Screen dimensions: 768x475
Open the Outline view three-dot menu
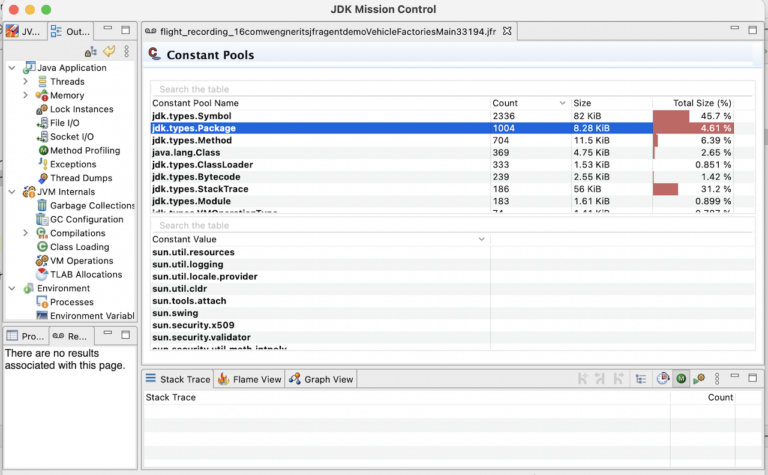pyautogui.click(x=126, y=51)
